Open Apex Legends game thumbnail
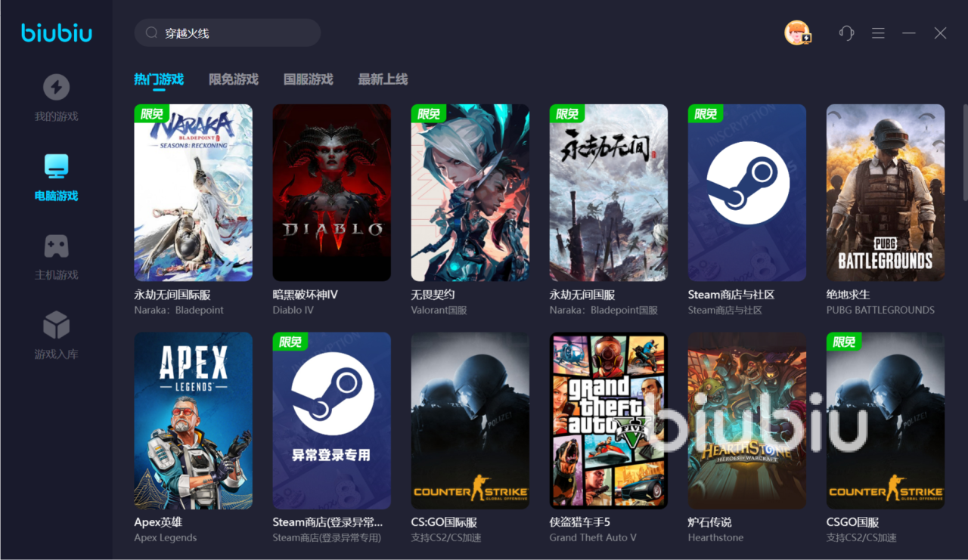Image resolution: width=968 pixels, height=560 pixels. point(194,421)
